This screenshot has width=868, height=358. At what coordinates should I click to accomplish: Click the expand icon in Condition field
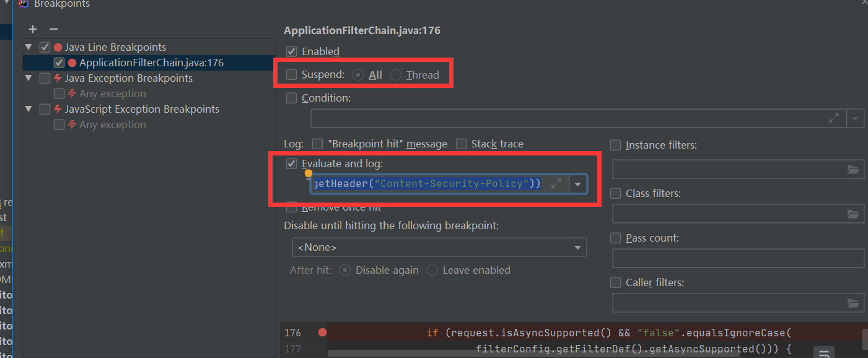click(835, 118)
